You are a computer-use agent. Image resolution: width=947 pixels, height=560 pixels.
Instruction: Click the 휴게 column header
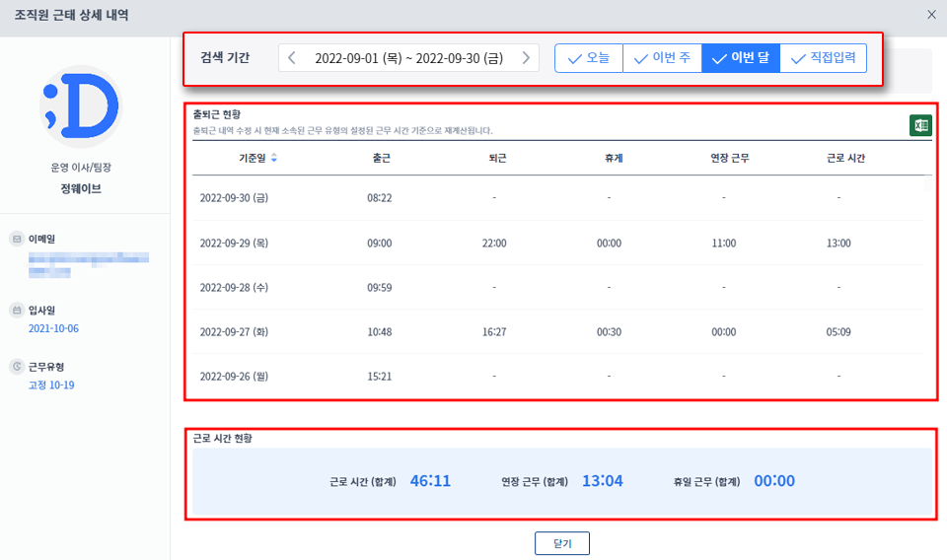pos(613,158)
